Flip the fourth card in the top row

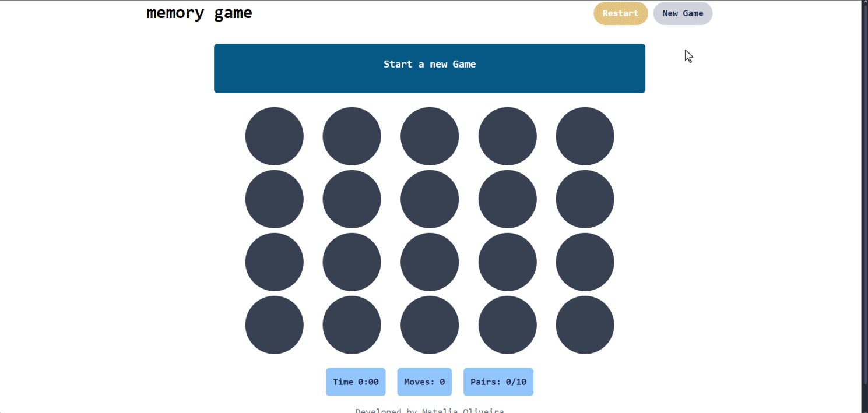[x=507, y=136]
